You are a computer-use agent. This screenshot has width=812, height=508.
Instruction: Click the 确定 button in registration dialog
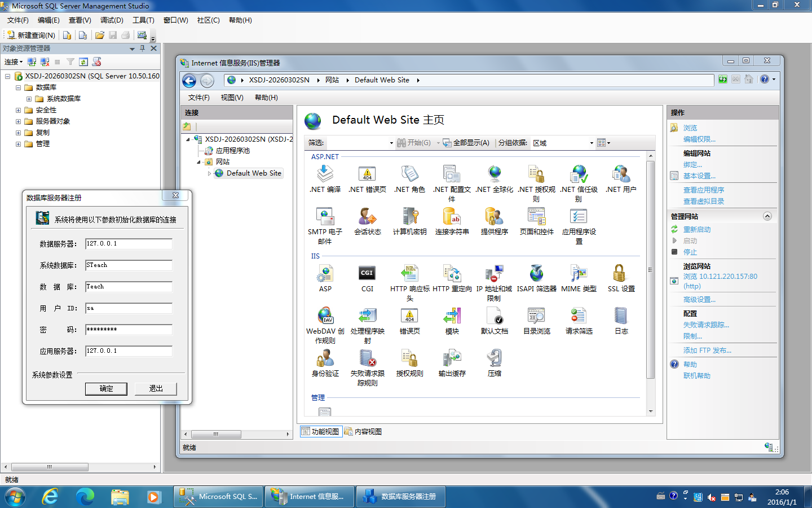(x=106, y=389)
